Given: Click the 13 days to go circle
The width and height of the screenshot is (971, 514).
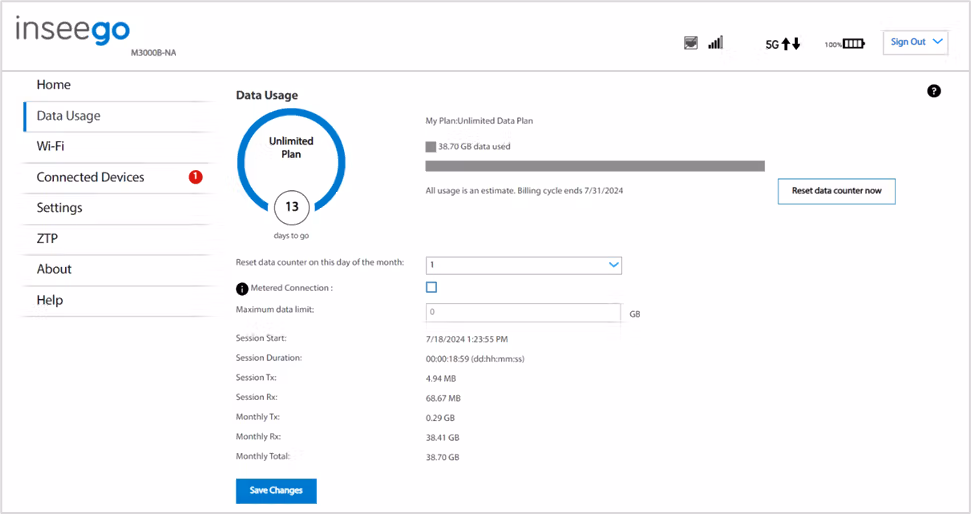Looking at the screenshot, I should tap(292, 207).
